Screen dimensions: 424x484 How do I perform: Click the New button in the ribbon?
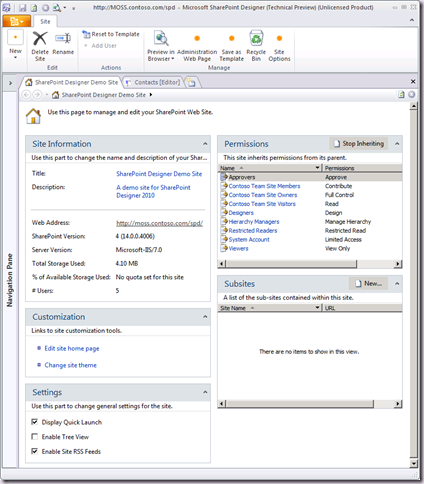click(15, 45)
